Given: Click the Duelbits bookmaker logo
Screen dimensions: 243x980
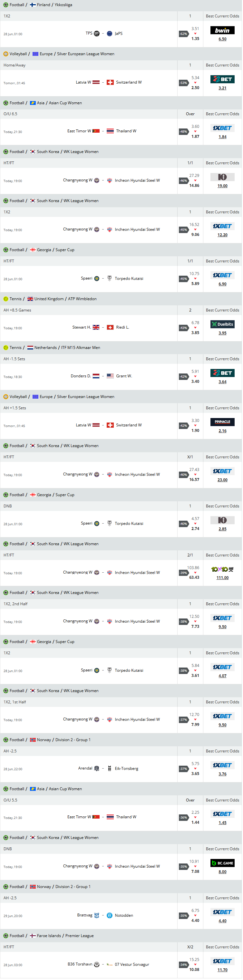Looking at the screenshot, I should point(222,324).
